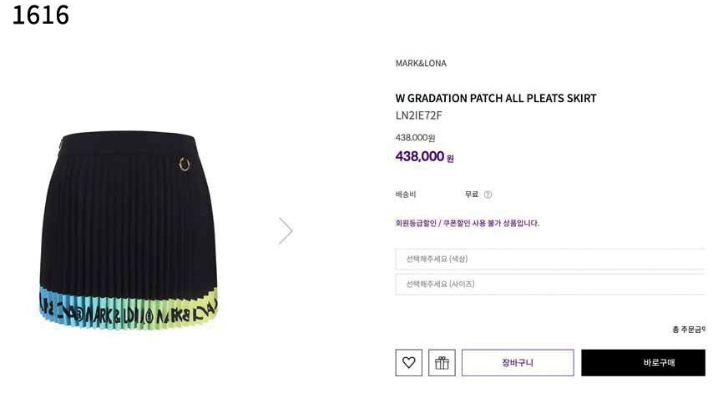This screenshot has width=718, height=418.
Task: Click the 1616 number label
Action: click(x=40, y=15)
